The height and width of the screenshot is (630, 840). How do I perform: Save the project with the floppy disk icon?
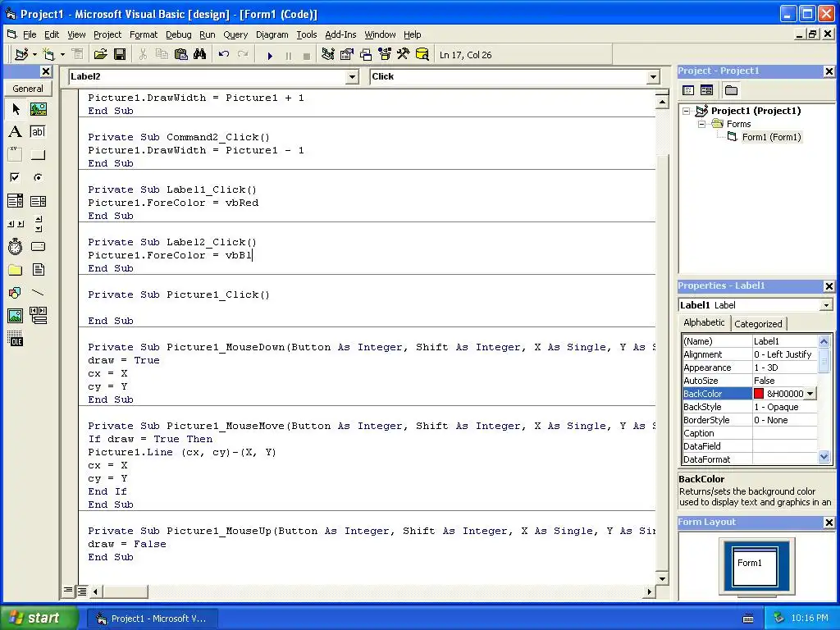click(x=120, y=55)
